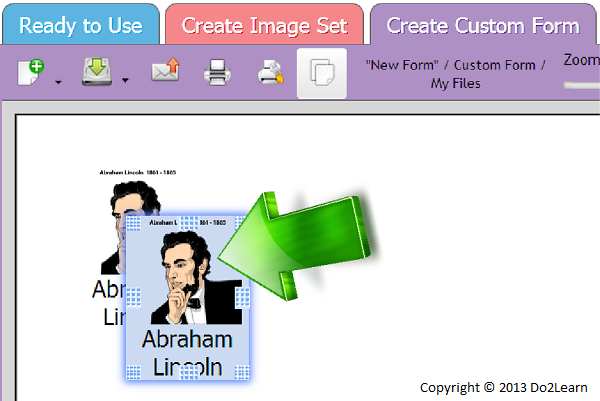
Task: Click the printer icon
Action: pos(218,73)
